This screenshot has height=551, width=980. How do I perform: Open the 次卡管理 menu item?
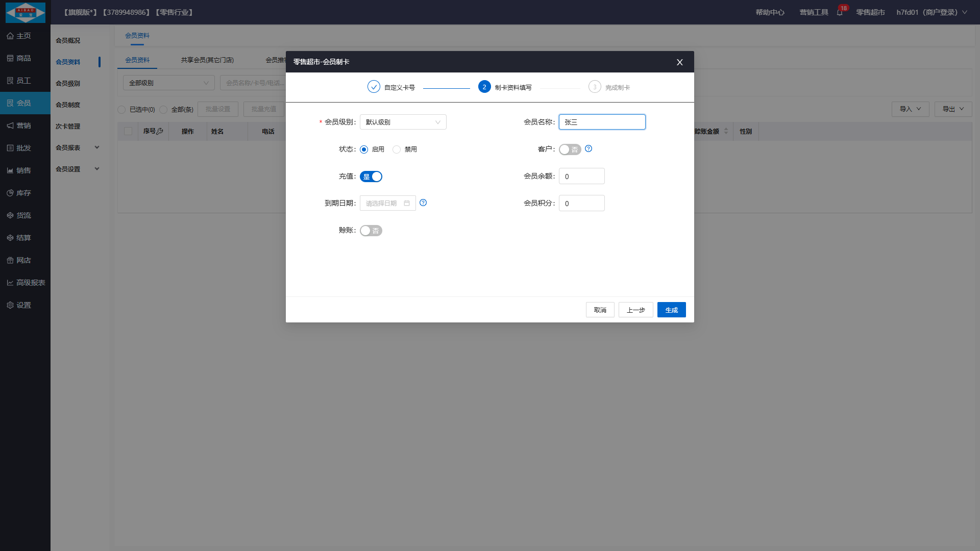pyautogui.click(x=68, y=126)
